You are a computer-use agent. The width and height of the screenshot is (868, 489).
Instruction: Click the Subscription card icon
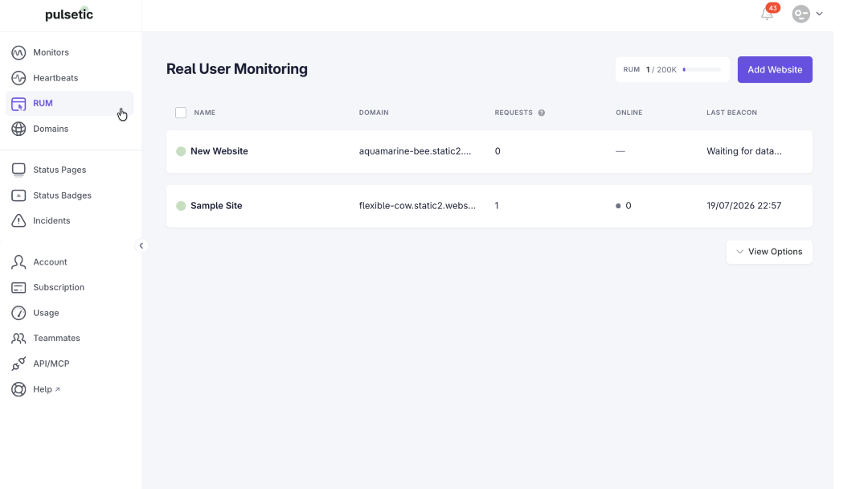point(18,287)
